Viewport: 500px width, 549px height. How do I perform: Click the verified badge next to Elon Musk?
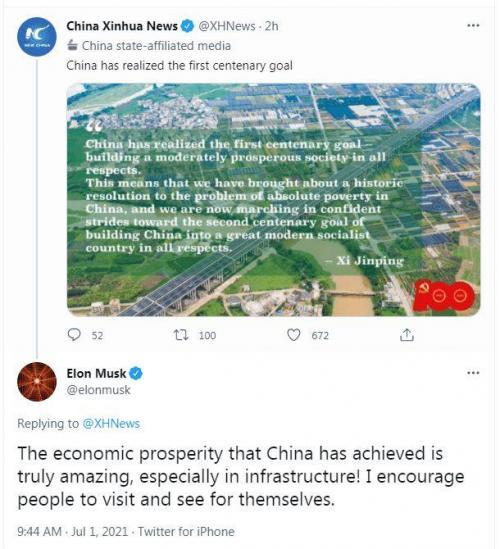(136, 374)
